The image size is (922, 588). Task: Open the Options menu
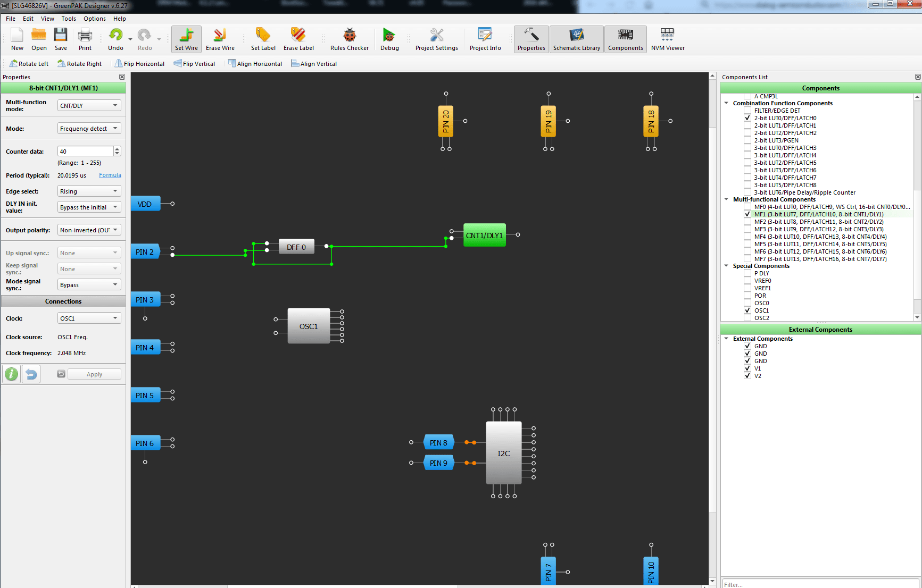[x=95, y=19]
